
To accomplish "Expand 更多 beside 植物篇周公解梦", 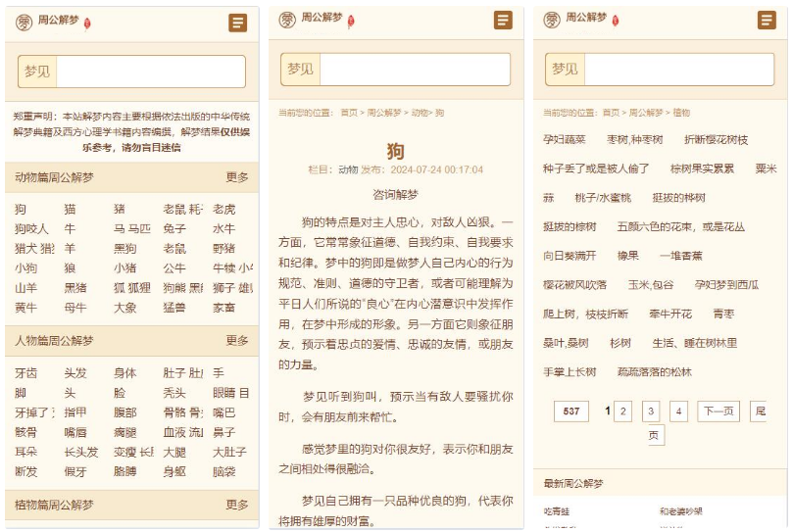I will pos(237,505).
